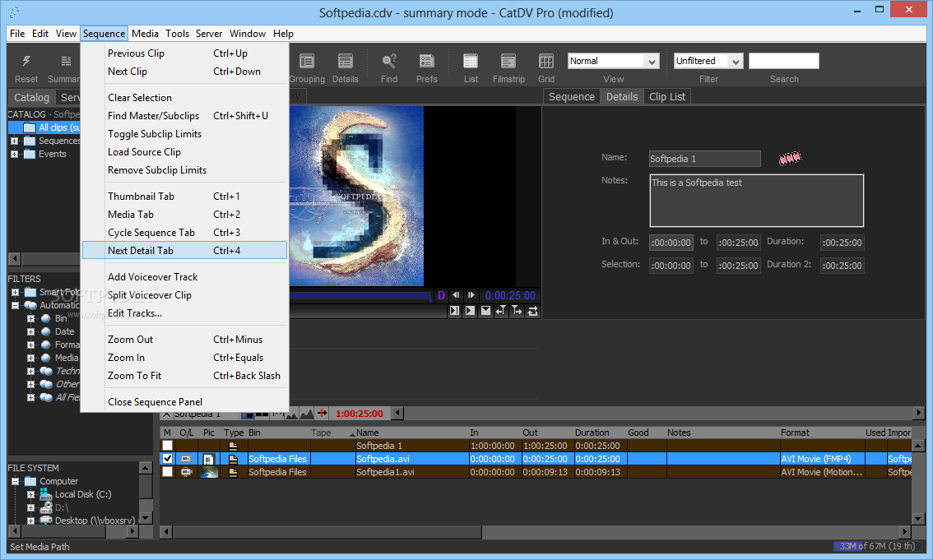Open Prefs from the toolbar
This screenshot has width=933, height=560.
pyautogui.click(x=427, y=61)
